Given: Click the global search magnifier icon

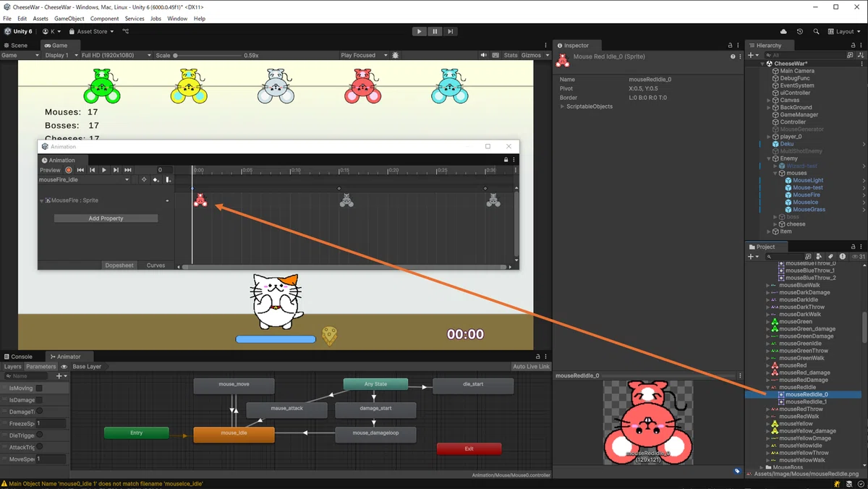Looking at the screenshot, I should point(816,32).
